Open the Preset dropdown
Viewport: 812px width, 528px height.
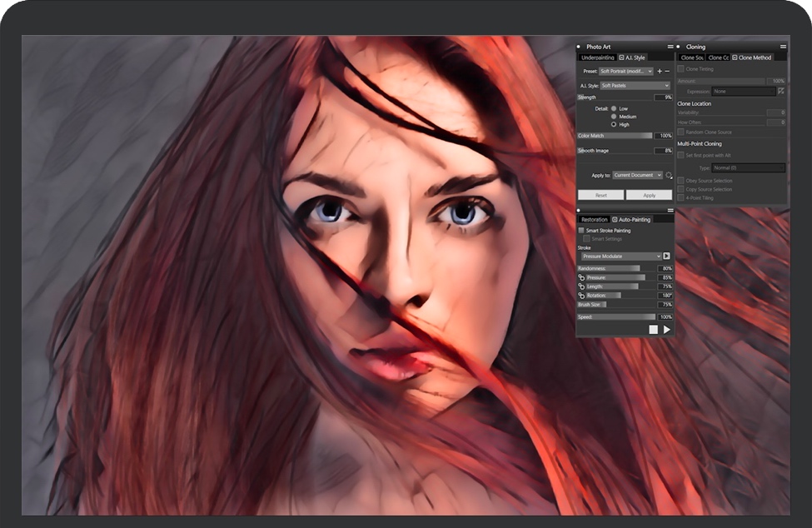(626, 72)
